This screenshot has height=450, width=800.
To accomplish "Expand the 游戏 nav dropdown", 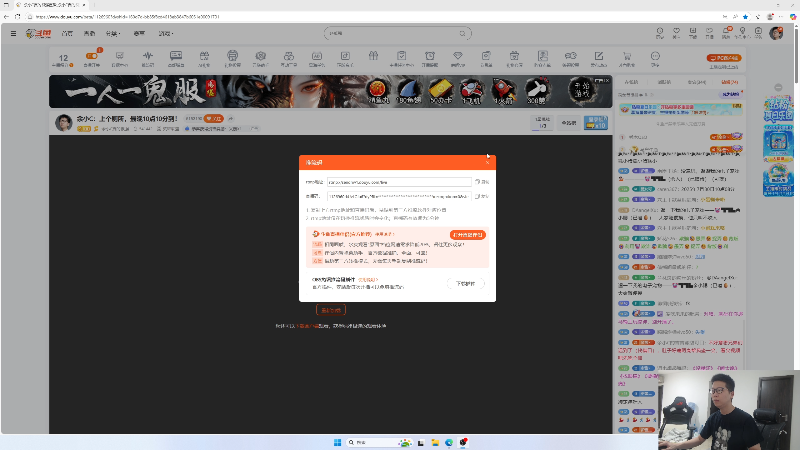I will [165, 34].
